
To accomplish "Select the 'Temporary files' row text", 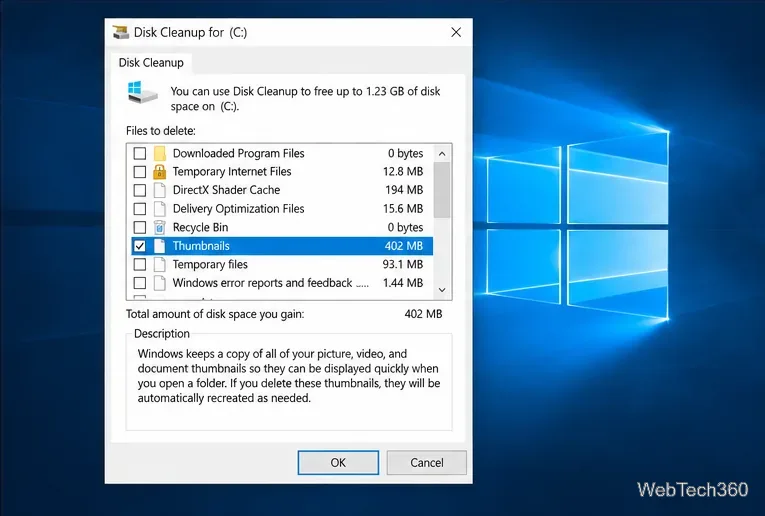I will (x=210, y=264).
